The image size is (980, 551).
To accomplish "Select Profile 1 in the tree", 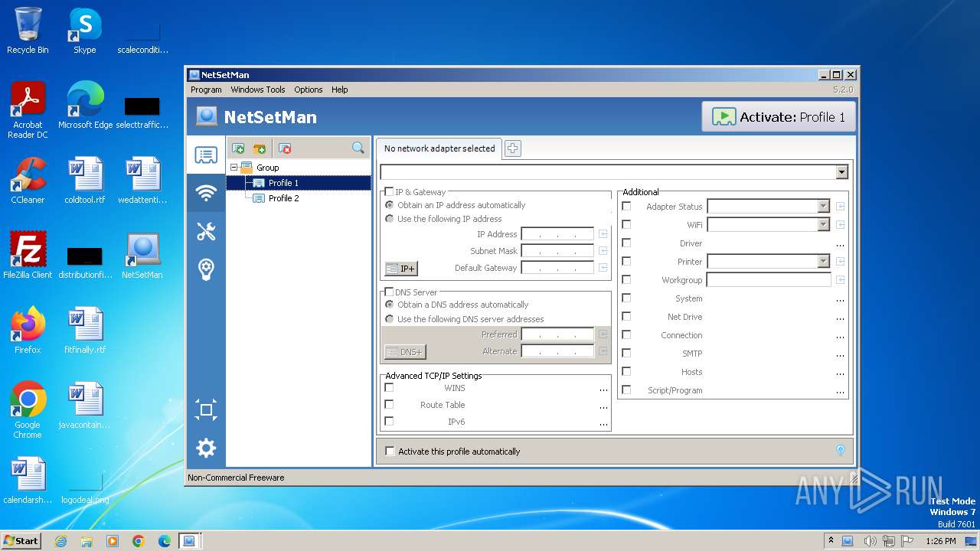I will [283, 183].
